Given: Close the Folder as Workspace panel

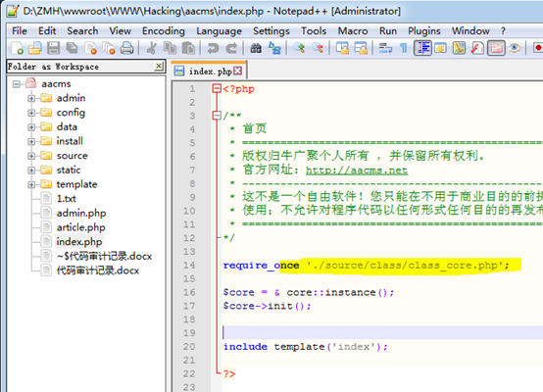Looking at the screenshot, I should [x=159, y=66].
